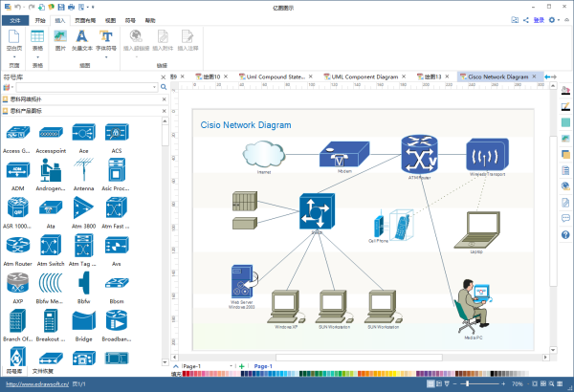Open the 页面布局 ribbon tab
The width and height of the screenshot is (574, 392).
[x=85, y=20]
